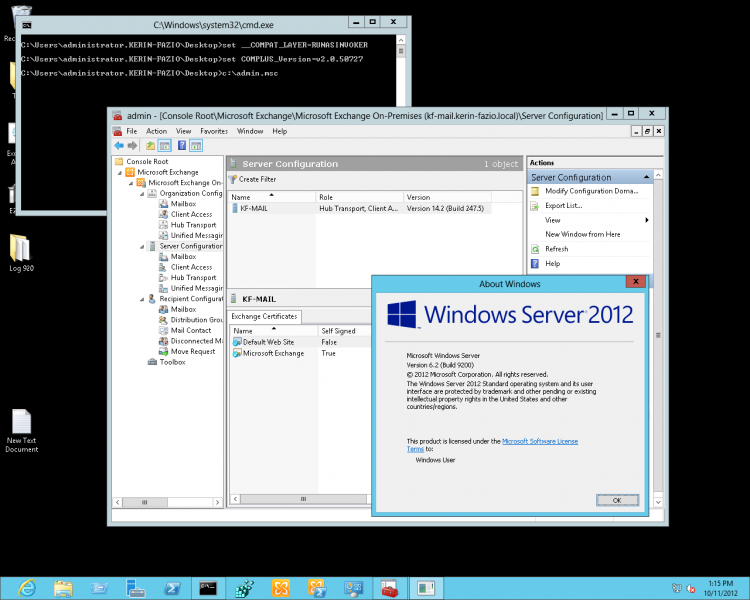This screenshot has height=600, width=750.
Task: Open Exchange Management Console taskbar icon
Action: click(281, 588)
